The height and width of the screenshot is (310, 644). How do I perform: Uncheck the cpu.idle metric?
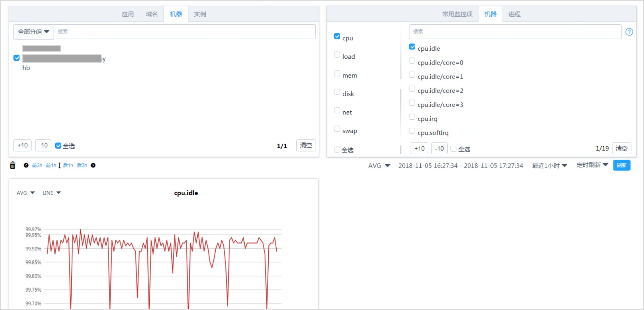(412, 47)
